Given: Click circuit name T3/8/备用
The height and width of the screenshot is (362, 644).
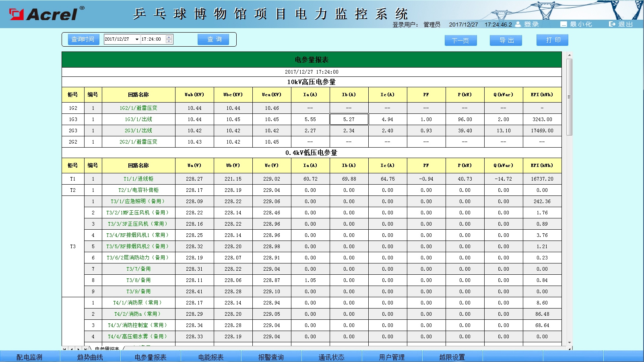Looking at the screenshot, I should point(138,280).
